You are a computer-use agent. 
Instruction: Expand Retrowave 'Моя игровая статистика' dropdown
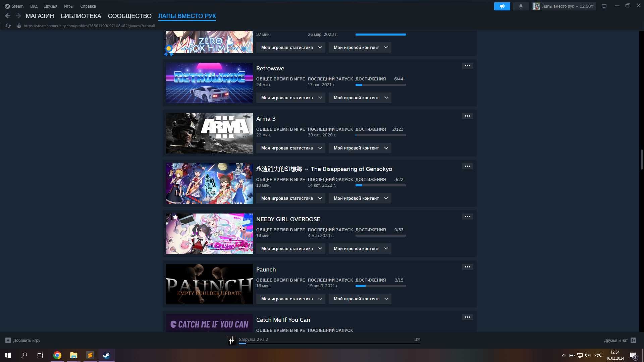coord(291,98)
